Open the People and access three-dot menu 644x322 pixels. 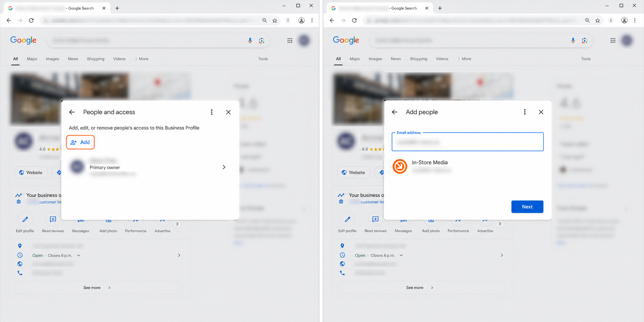click(212, 112)
